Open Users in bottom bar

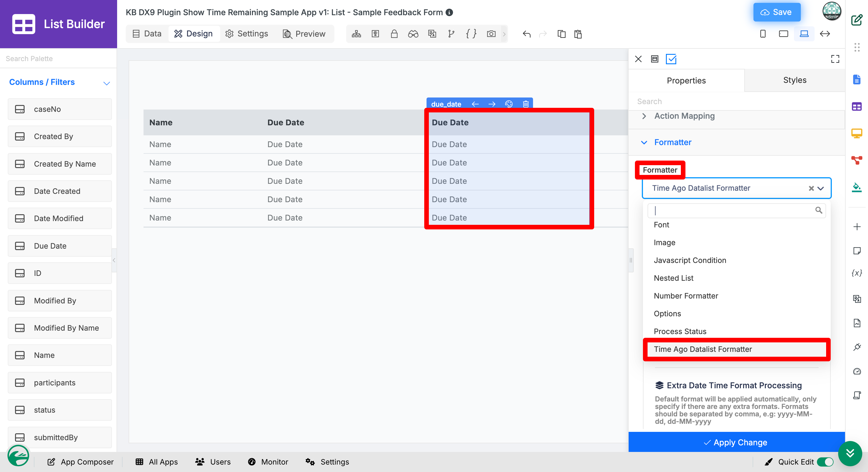(213, 462)
